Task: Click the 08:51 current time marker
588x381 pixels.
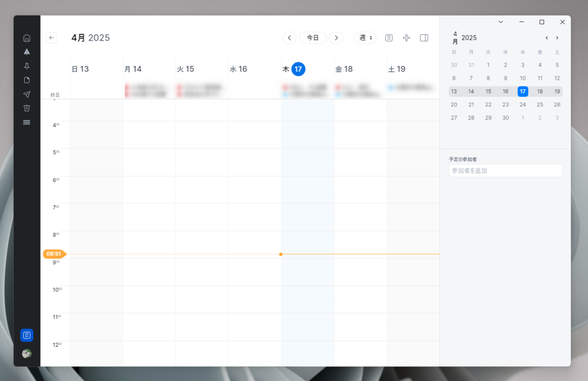Action: 54,254
